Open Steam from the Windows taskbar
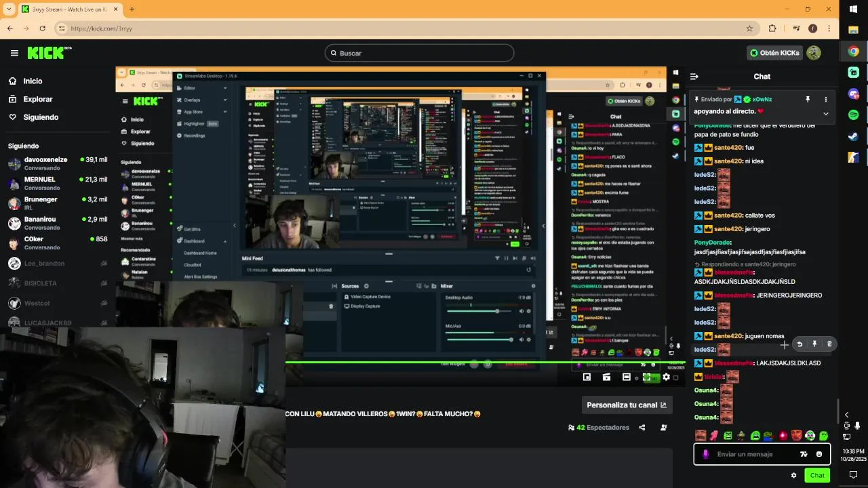The width and height of the screenshot is (868, 488). coord(853,136)
